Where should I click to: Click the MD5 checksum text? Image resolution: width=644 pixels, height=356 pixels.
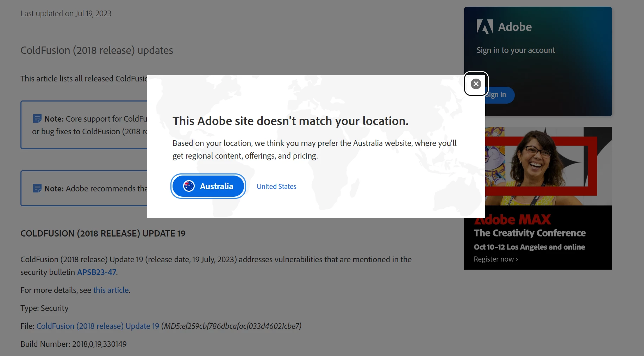pyautogui.click(x=231, y=326)
